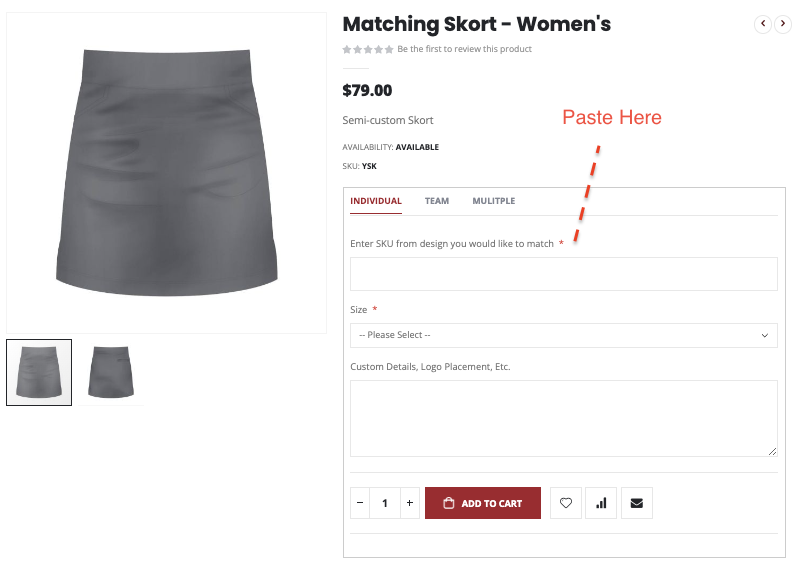Click the Custom Details text area
This screenshot has width=808, height=569.
click(x=563, y=418)
